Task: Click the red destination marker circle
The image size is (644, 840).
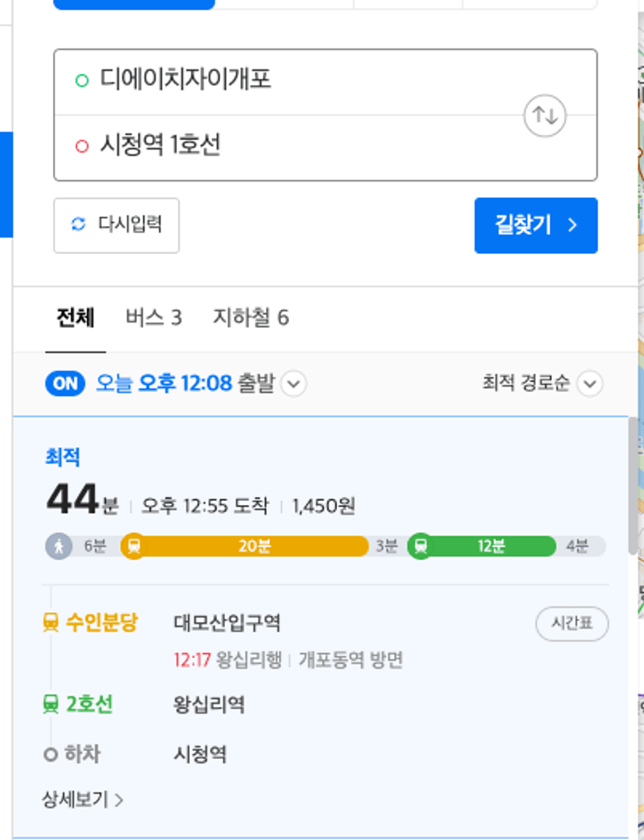Action: 82,146
